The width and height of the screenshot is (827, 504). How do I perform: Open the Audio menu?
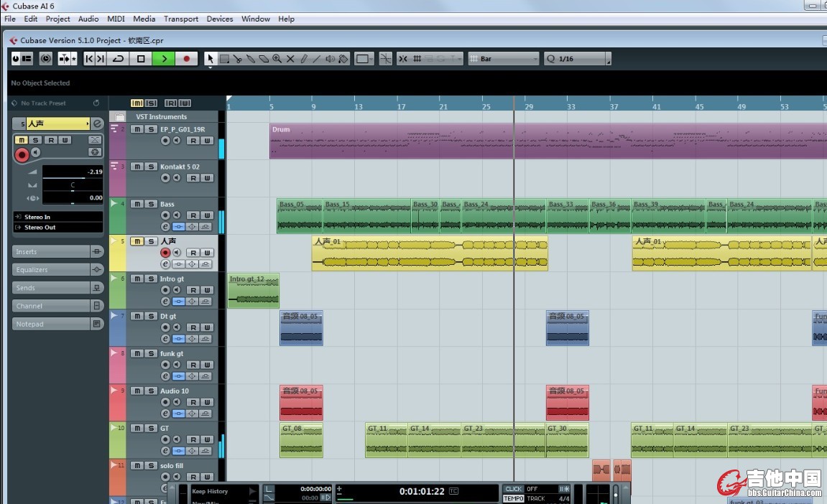point(88,19)
